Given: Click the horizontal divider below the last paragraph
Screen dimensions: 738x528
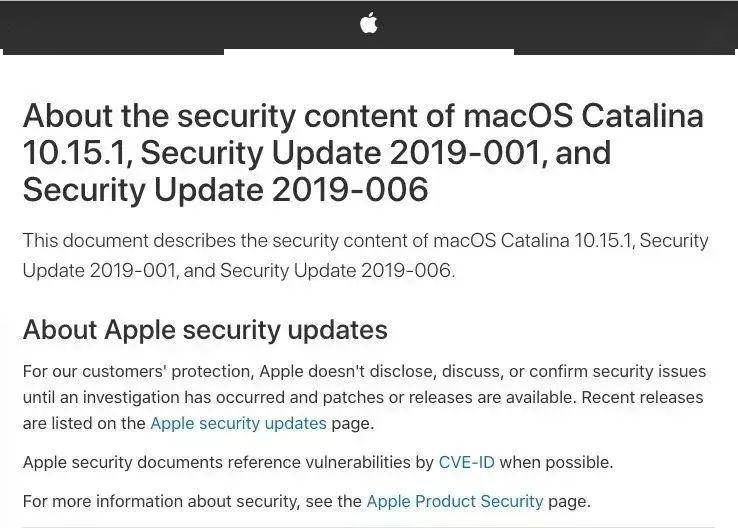Looking at the screenshot, I should tap(369, 525).
